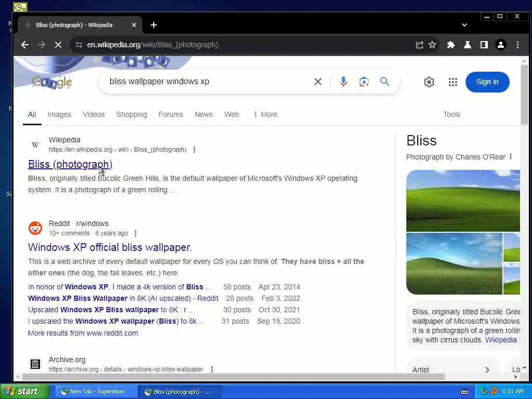Open Windows XP official bliss wallpaper link
This screenshot has height=399, width=532.
[110, 247]
